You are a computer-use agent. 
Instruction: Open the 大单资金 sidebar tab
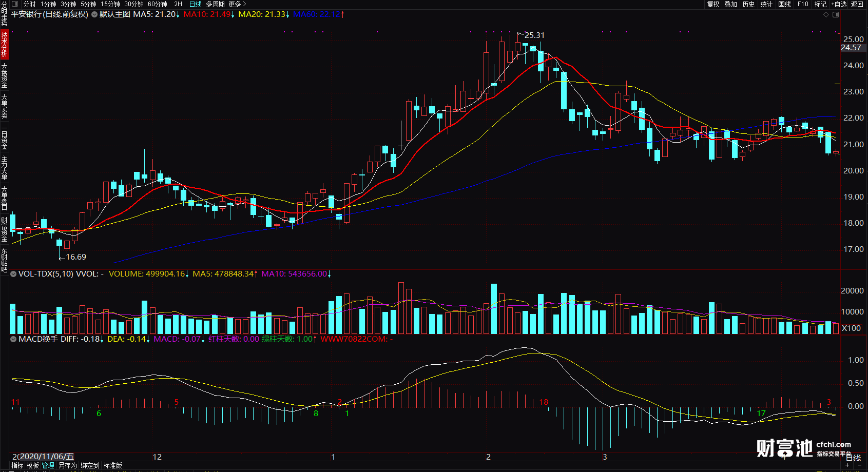click(x=4, y=75)
